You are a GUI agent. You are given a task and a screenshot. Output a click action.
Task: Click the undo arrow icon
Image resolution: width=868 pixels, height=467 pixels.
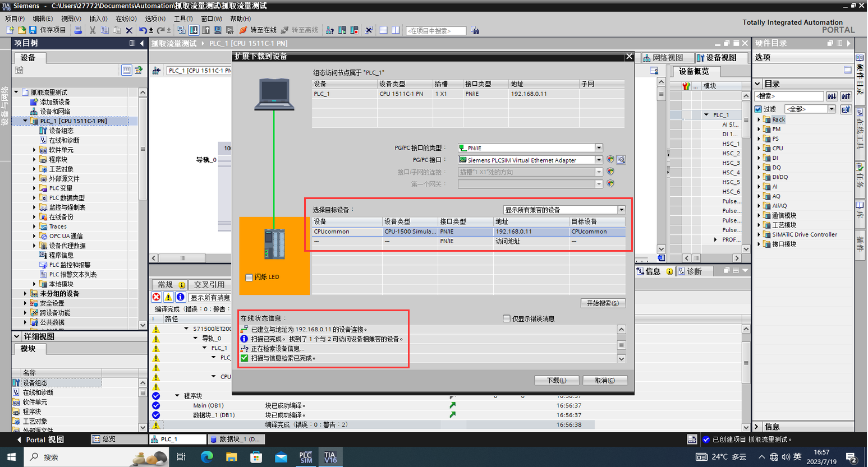[x=143, y=30]
